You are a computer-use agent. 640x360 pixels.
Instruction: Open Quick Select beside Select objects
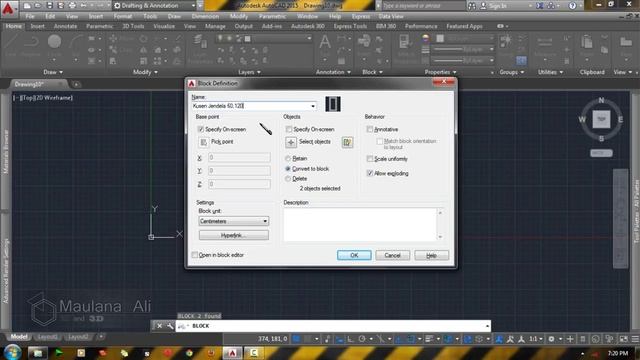tap(347, 142)
